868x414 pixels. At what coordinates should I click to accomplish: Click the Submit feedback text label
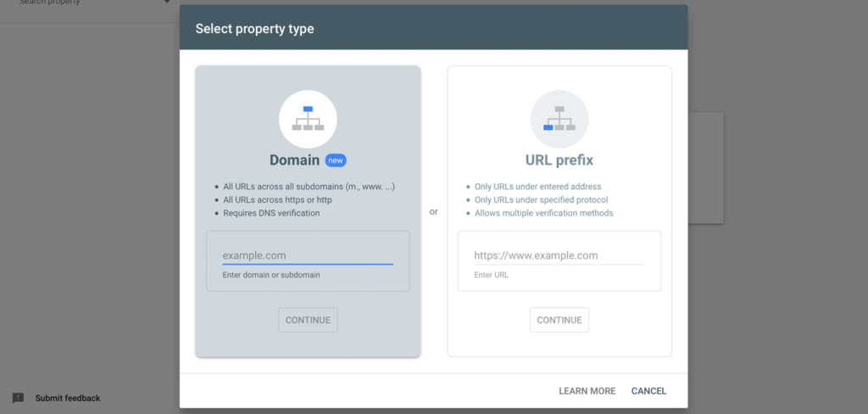click(68, 398)
